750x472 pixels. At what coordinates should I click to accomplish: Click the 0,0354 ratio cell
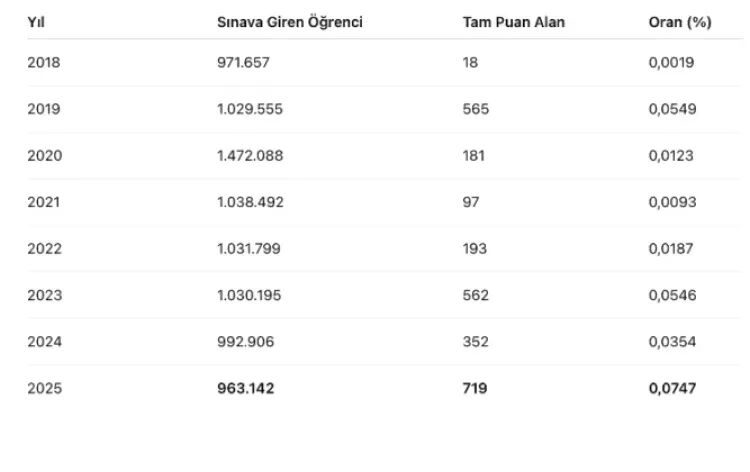[x=671, y=342]
